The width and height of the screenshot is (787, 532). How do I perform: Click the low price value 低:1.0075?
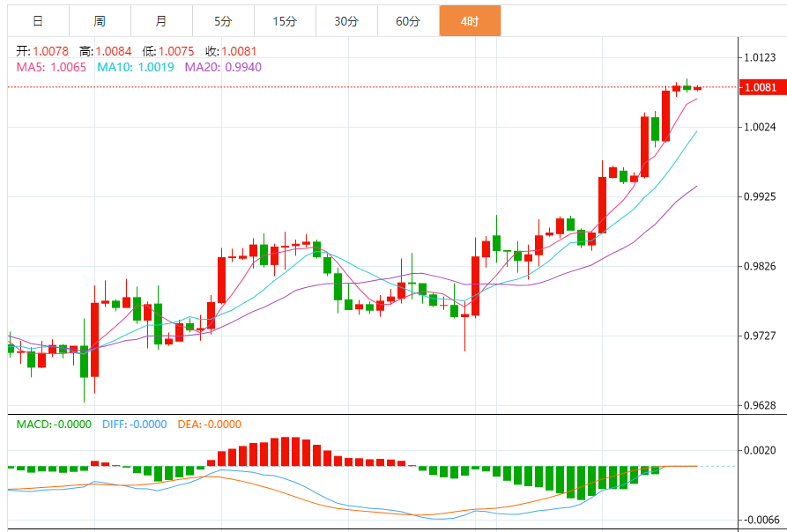(168, 51)
